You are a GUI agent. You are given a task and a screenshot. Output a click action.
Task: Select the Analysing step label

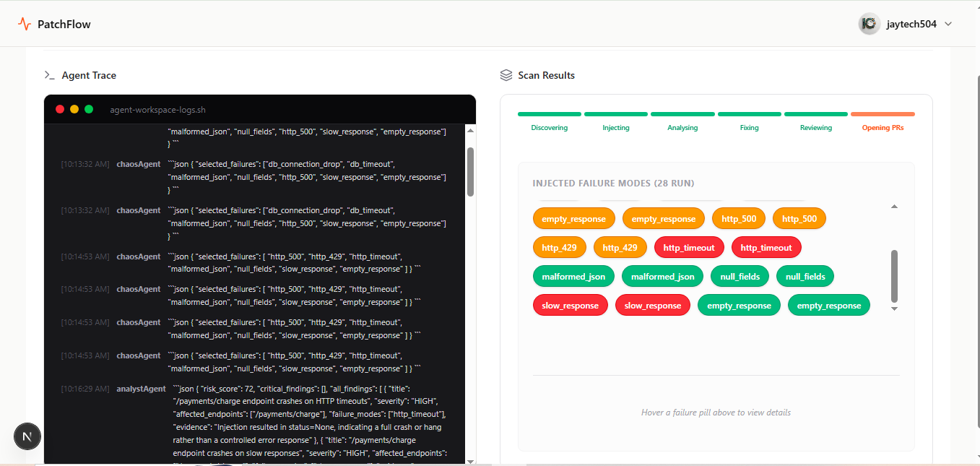pos(682,128)
